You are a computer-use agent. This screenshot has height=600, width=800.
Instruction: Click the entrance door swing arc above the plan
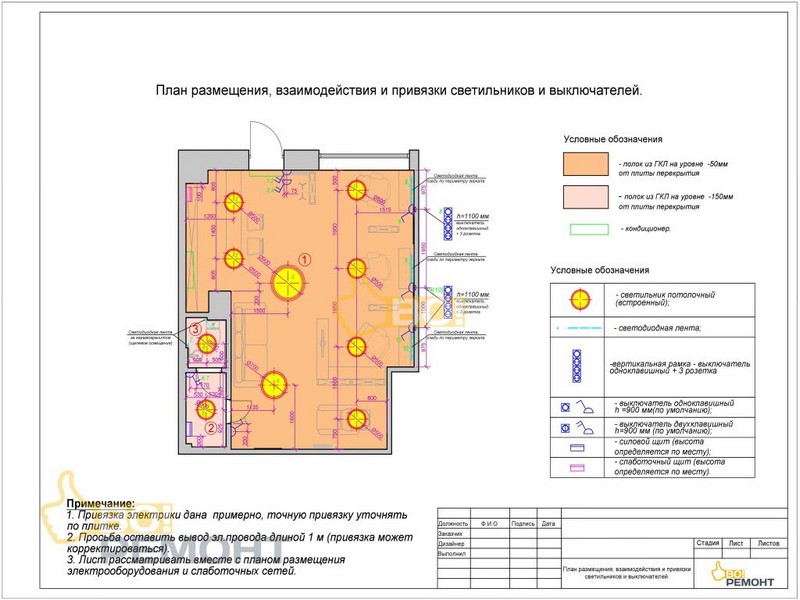click(265, 136)
